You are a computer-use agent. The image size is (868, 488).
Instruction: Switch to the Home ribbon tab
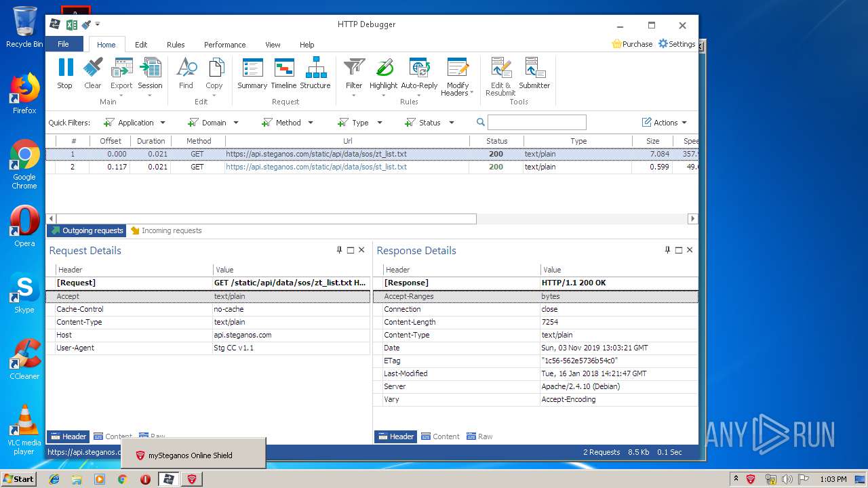106,45
